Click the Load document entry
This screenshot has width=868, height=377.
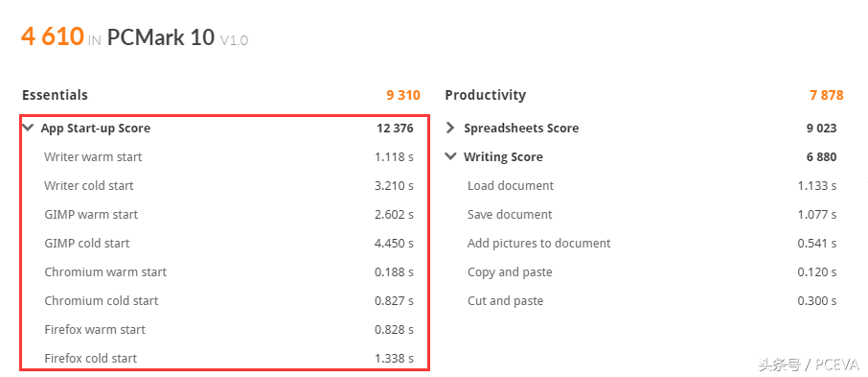click(652, 186)
